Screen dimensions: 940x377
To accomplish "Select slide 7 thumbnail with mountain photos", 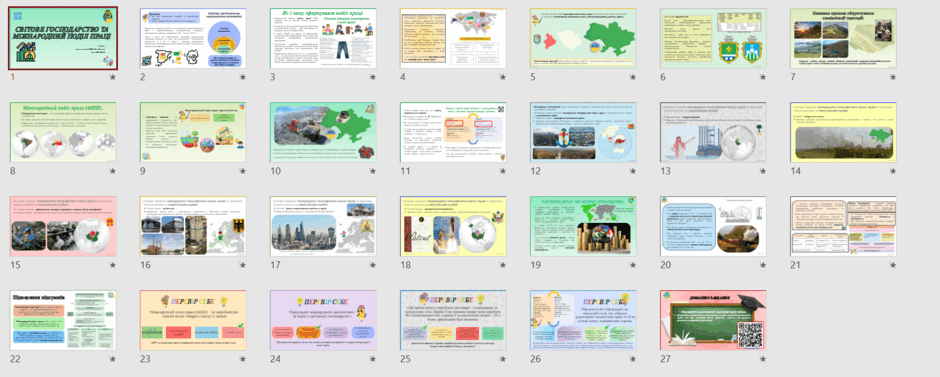I will [x=843, y=38].
